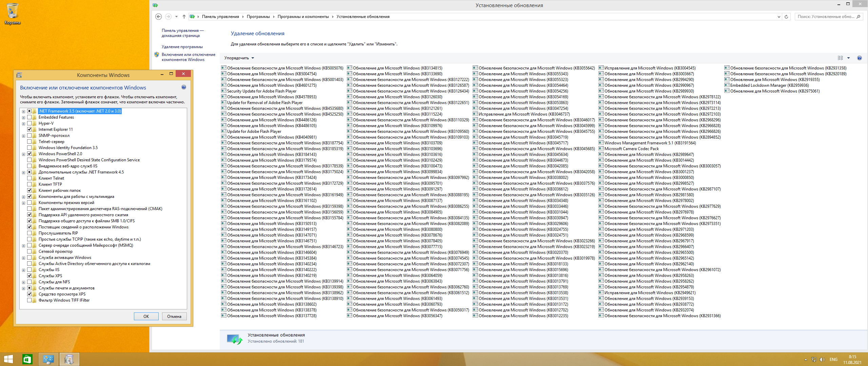Switch to the Windows Components taskbar icon
Image resolution: width=868 pixels, height=366 pixels.
[69, 359]
